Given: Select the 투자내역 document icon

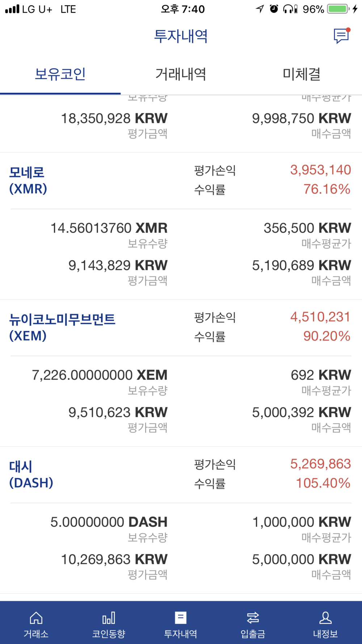Looking at the screenshot, I should point(181,618).
